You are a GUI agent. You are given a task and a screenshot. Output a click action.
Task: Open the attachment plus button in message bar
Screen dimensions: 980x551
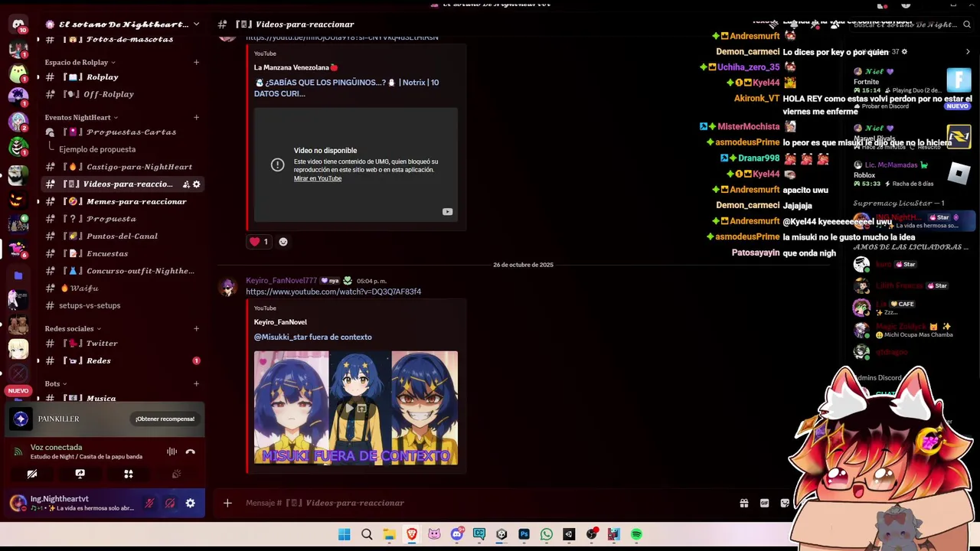tap(227, 503)
